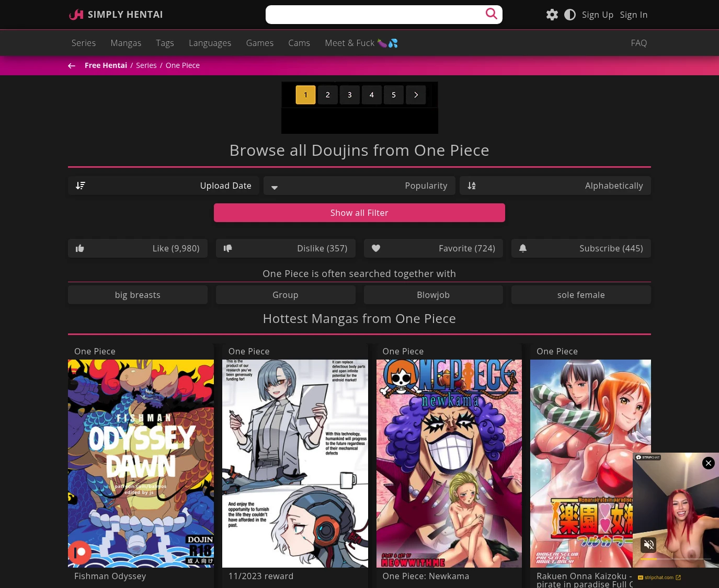Go to page 2
This screenshot has width=719, height=588.
click(x=328, y=95)
